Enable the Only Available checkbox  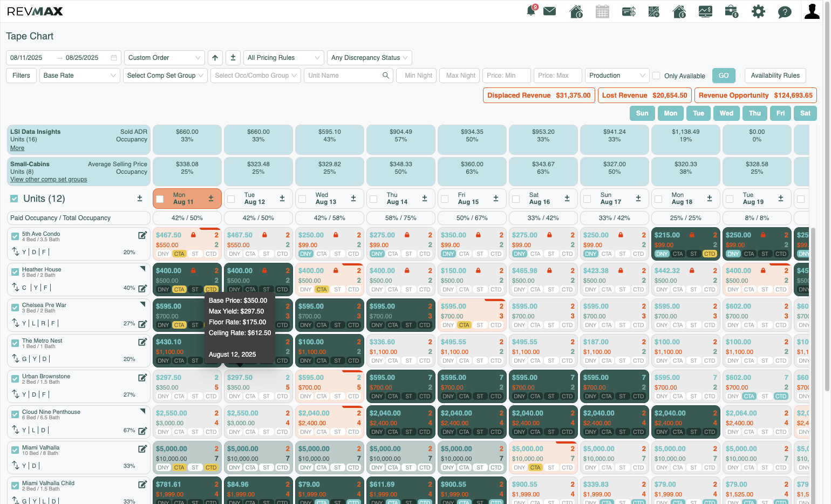tap(656, 76)
